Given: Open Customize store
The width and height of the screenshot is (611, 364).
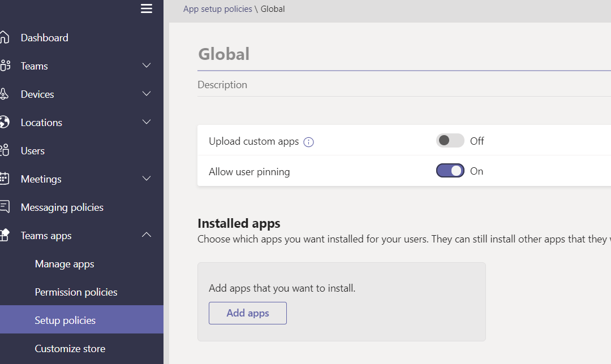Looking at the screenshot, I should [x=70, y=348].
